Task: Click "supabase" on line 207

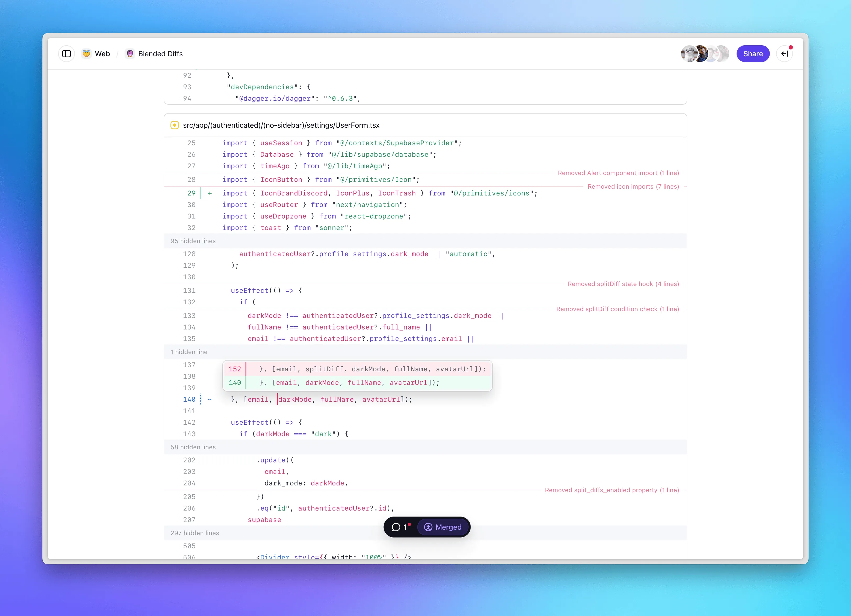Action: [x=264, y=520]
